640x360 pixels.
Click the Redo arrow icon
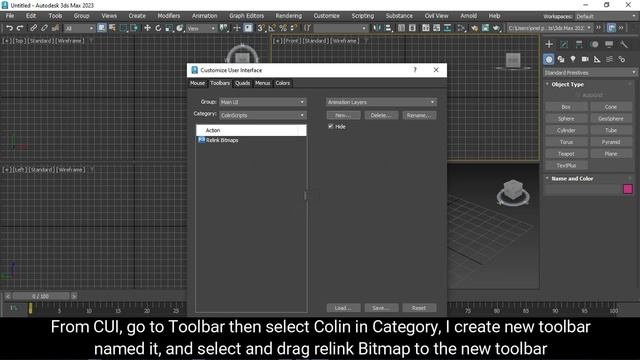pyautogui.click(x=20, y=28)
